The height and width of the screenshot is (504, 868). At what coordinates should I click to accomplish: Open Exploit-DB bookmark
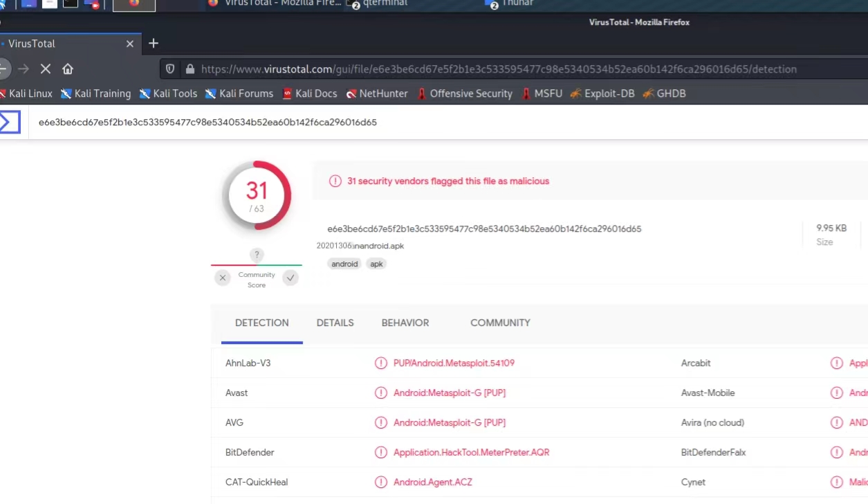pyautogui.click(x=602, y=93)
